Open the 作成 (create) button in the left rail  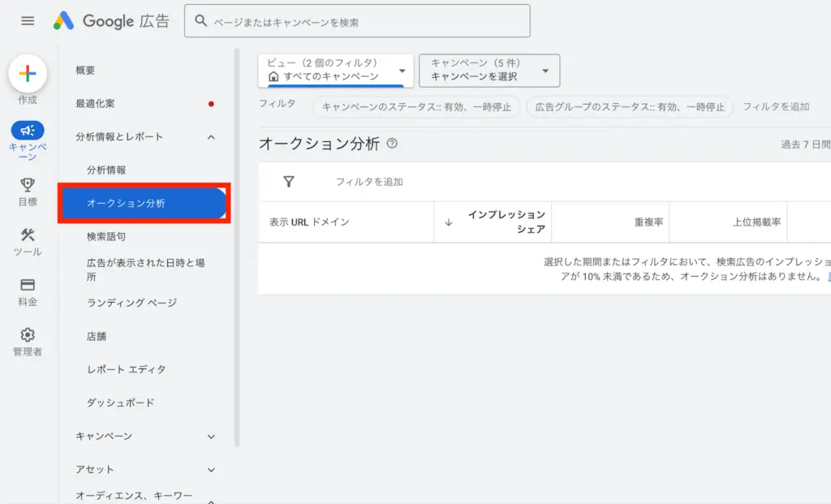(x=27, y=73)
